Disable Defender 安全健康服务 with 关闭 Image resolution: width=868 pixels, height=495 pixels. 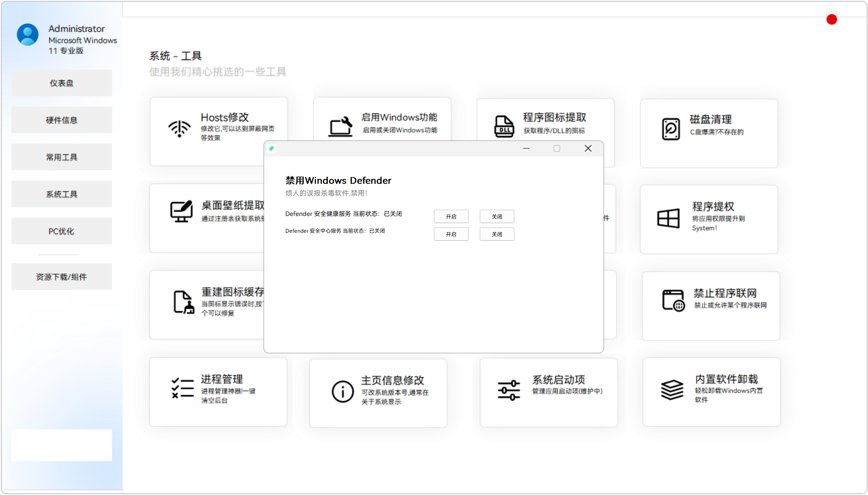tap(497, 216)
